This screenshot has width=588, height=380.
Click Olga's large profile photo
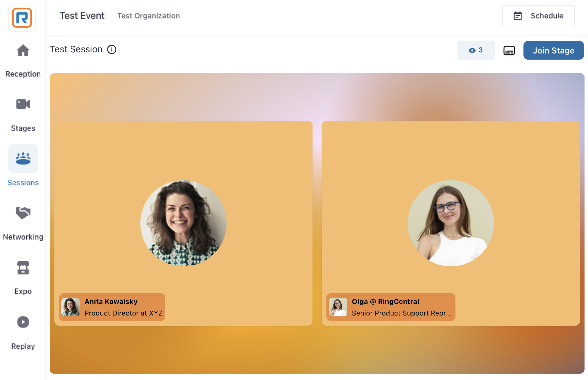[451, 223]
